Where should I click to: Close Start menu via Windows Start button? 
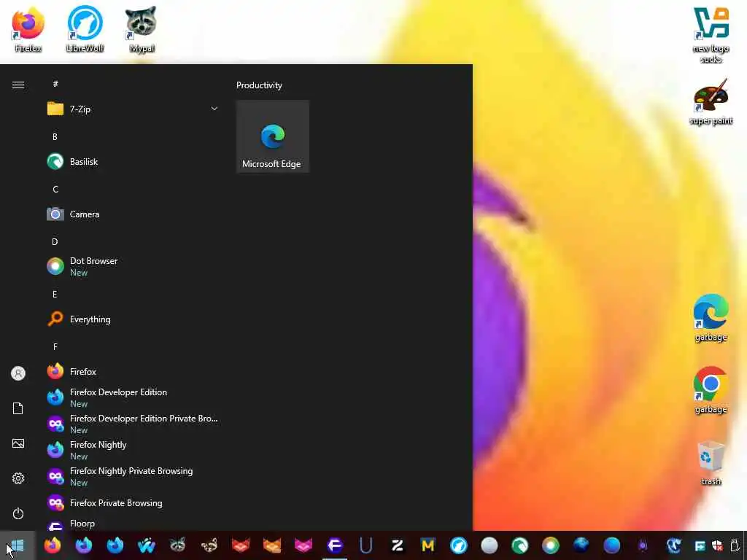(18, 545)
